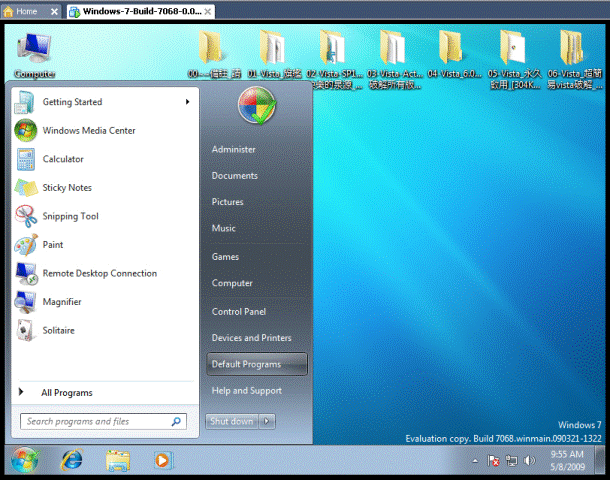
Task: Open Help and Support
Action: coord(247,391)
